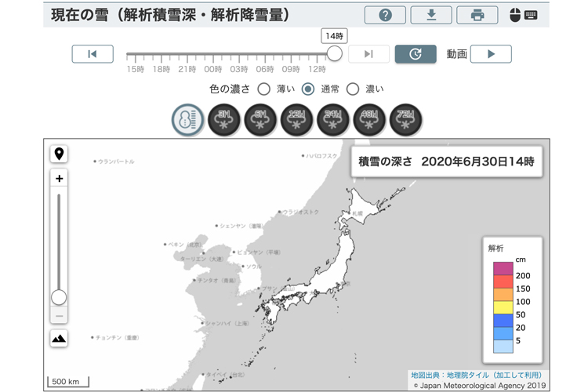Click the printer icon button
This screenshot has height=392, width=588.
477,15
